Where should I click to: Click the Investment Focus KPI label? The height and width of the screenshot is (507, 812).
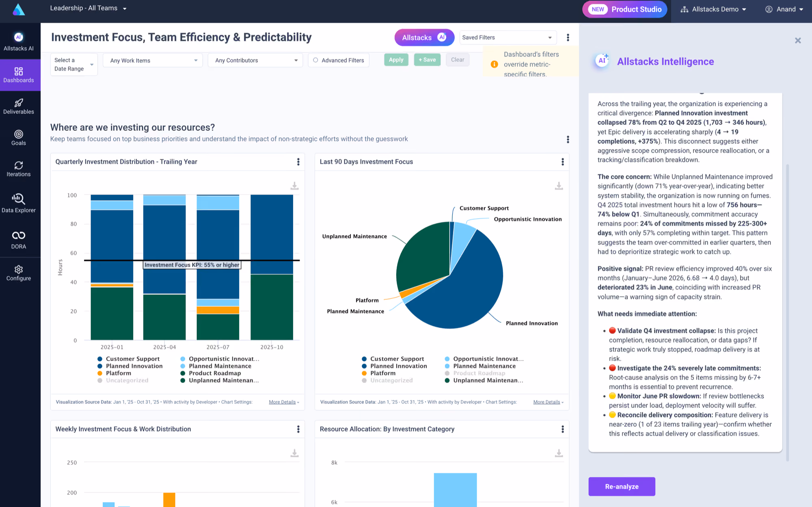(x=192, y=265)
